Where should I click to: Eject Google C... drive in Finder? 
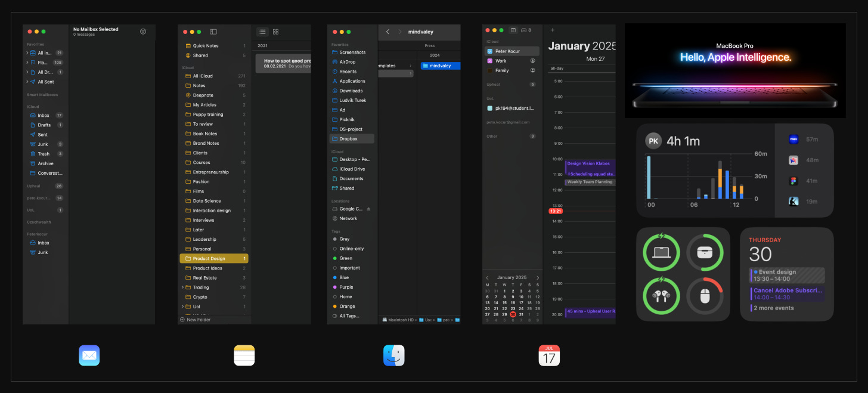[368, 209]
